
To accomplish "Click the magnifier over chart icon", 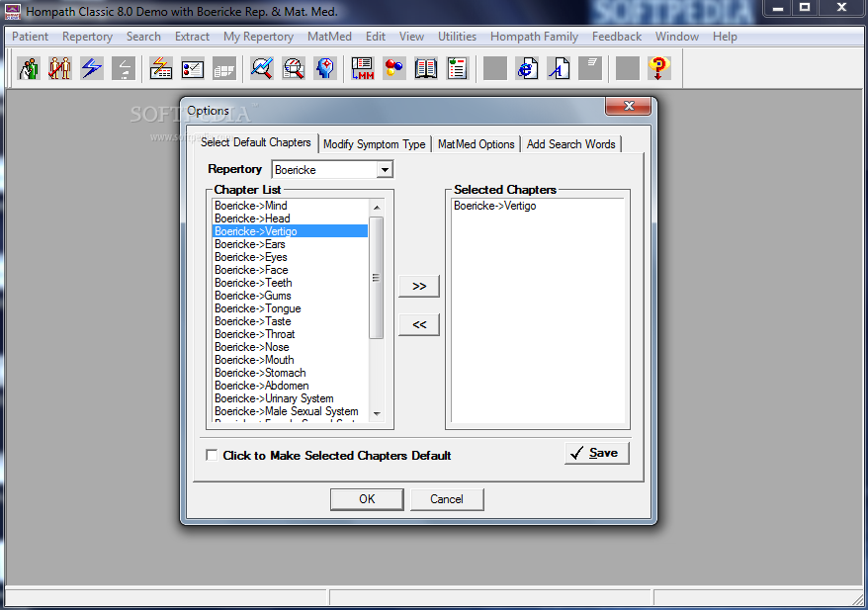I will click(261, 68).
